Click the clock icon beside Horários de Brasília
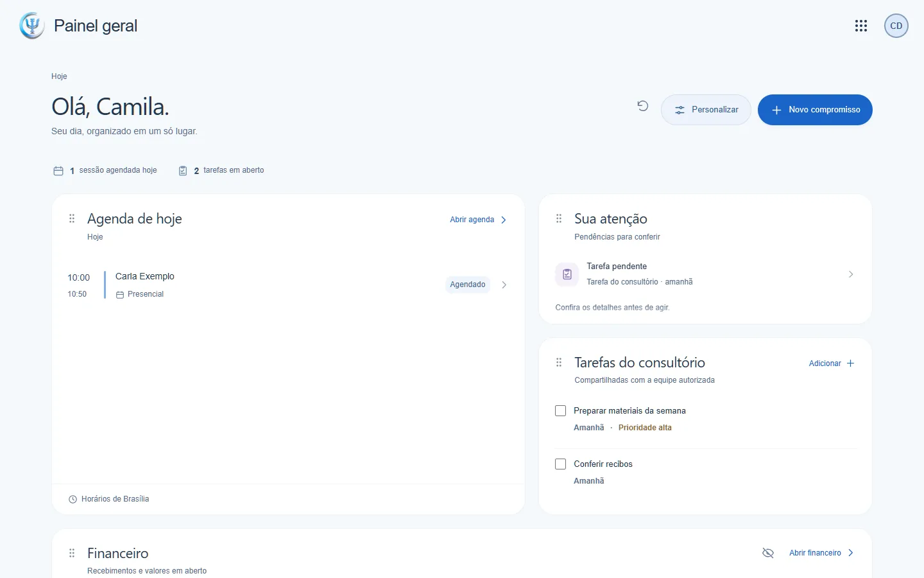The width and height of the screenshot is (924, 578). click(73, 499)
